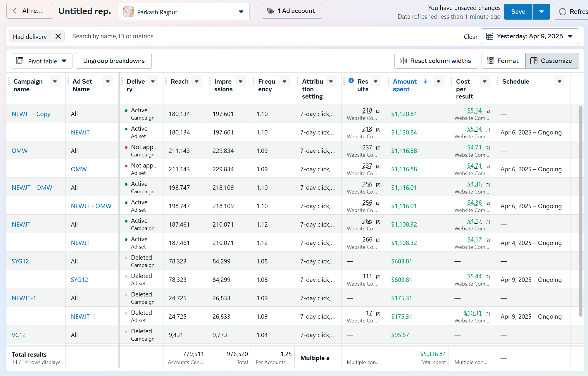Open the 1 Ad account selector
The height and width of the screenshot is (376, 588).
pos(292,11)
